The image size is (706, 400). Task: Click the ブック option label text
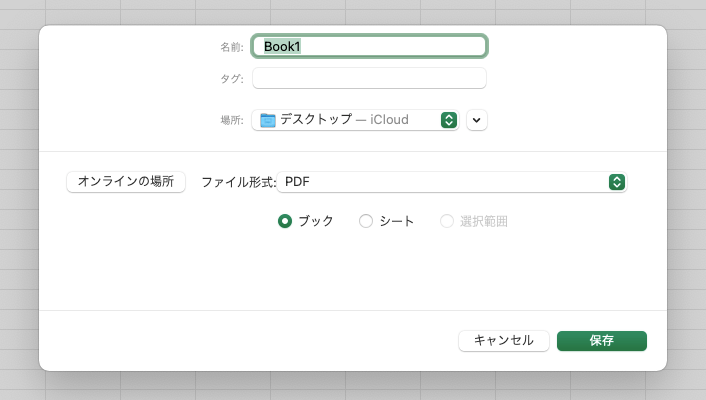point(316,221)
